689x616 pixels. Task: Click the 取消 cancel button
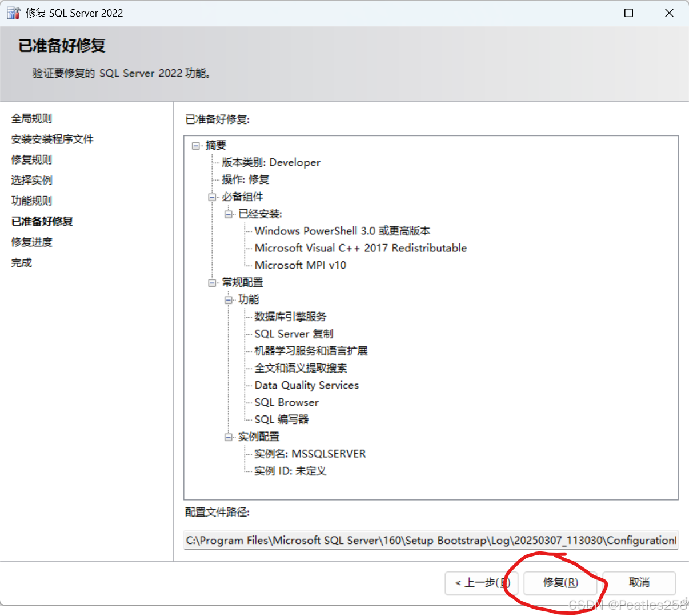tap(639, 583)
